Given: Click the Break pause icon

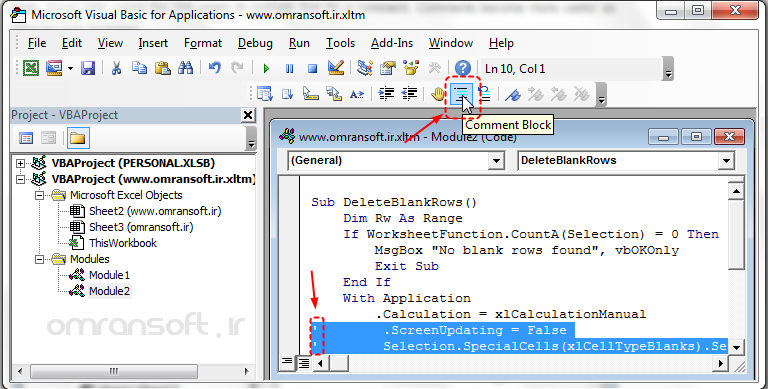Looking at the screenshot, I should (289, 69).
